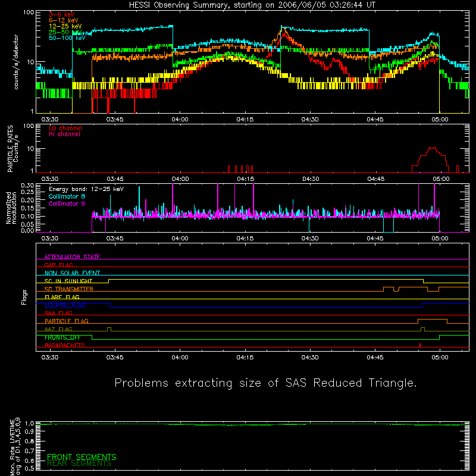Click 03:30 tick under the Flags plot
The height and width of the screenshot is (476, 476).
pyautogui.click(x=50, y=358)
